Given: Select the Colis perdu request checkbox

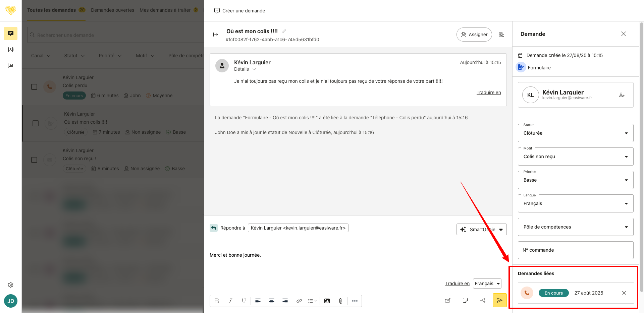Looking at the screenshot, I should (34, 87).
